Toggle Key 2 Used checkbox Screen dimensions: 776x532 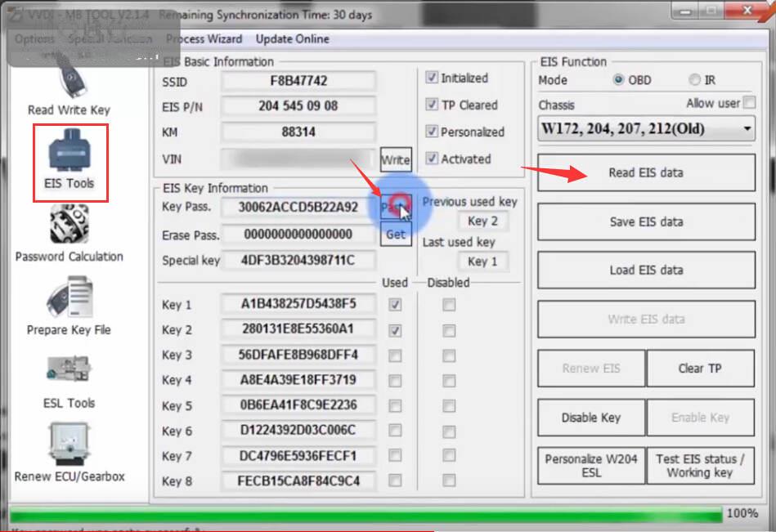coord(395,330)
